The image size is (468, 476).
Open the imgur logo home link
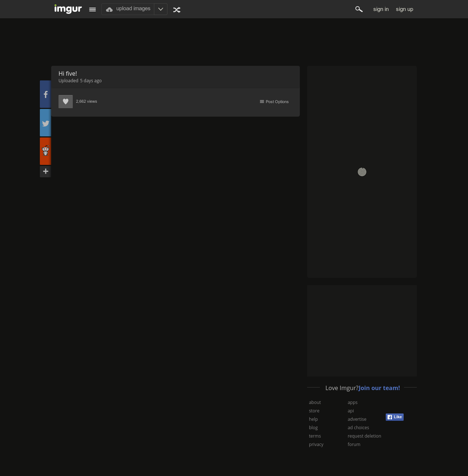pyautogui.click(x=68, y=9)
